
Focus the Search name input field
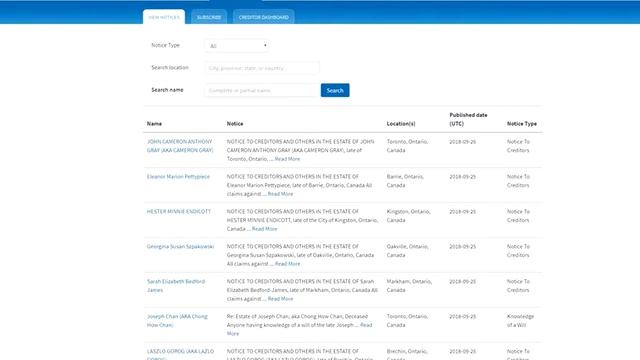(262, 90)
